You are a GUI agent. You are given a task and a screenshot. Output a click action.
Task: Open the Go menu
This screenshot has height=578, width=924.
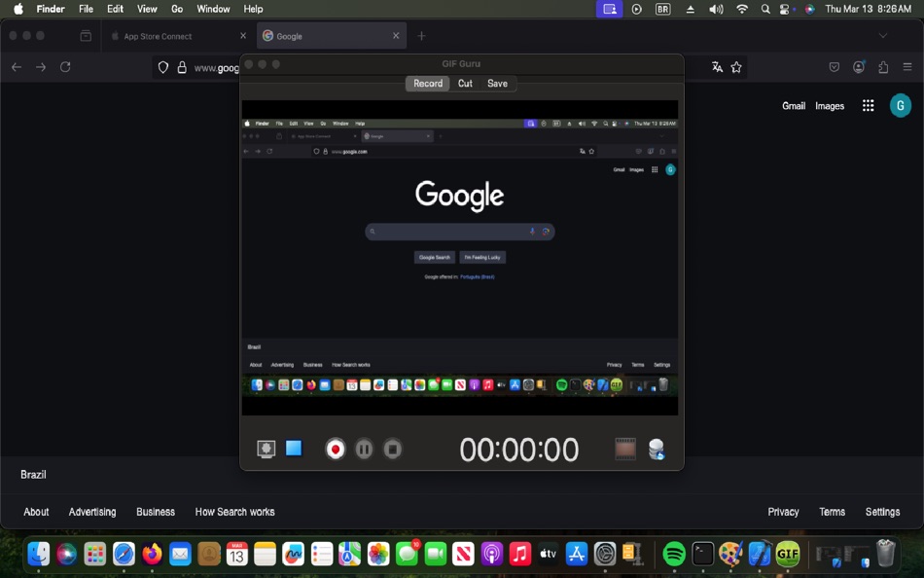(x=177, y=9)
